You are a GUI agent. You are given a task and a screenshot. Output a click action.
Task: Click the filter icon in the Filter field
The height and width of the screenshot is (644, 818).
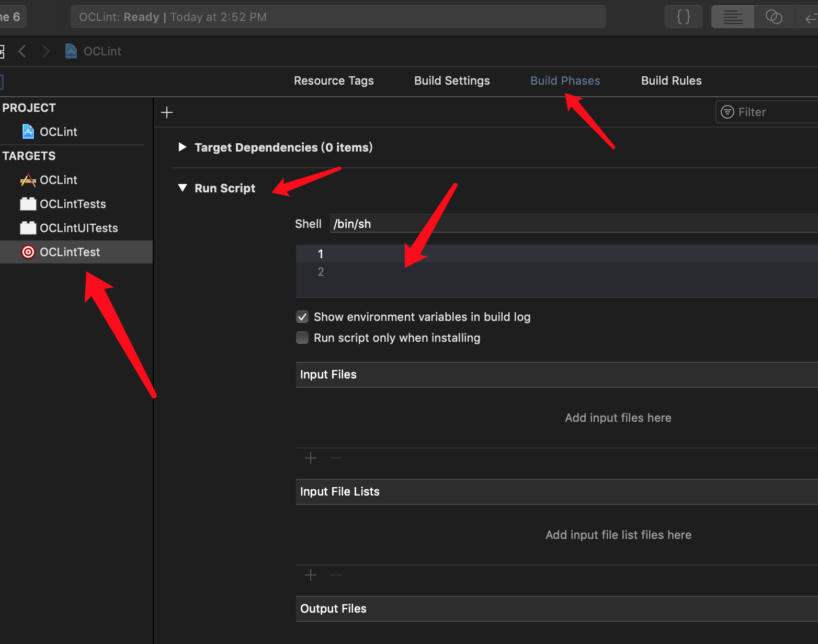[728, 112]
